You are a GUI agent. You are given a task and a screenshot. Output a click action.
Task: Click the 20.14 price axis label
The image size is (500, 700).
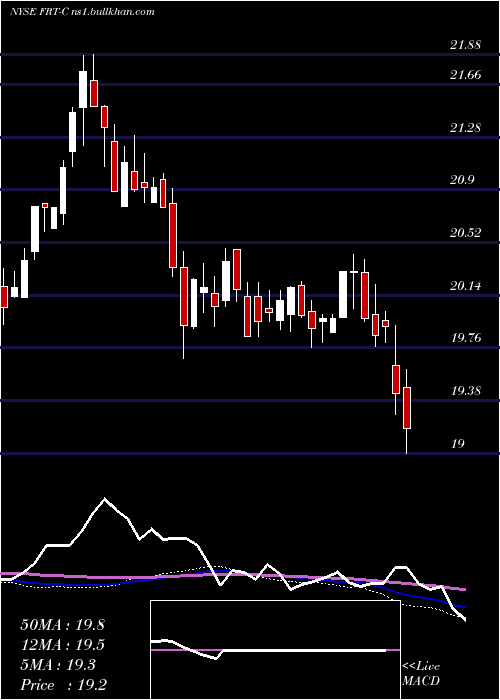tap(466, 286)
